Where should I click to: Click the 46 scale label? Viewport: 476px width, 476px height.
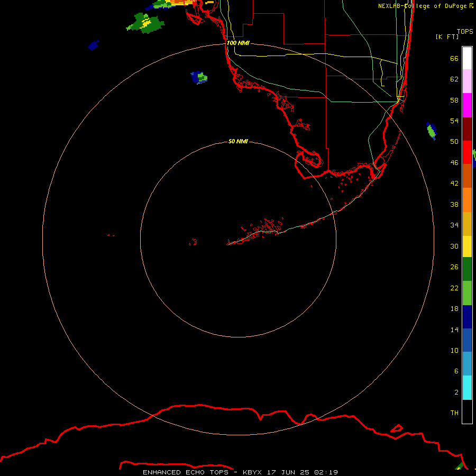tap(454, 163)
